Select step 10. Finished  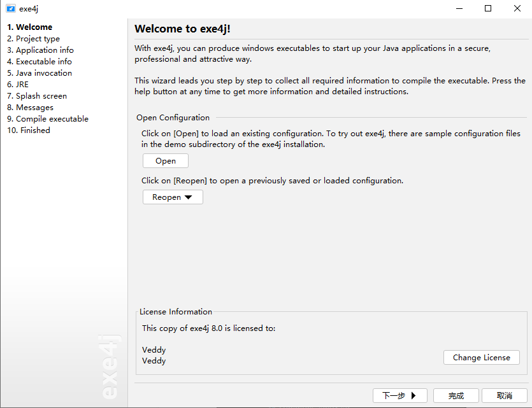pyautogui.click(x=29, y=130)
